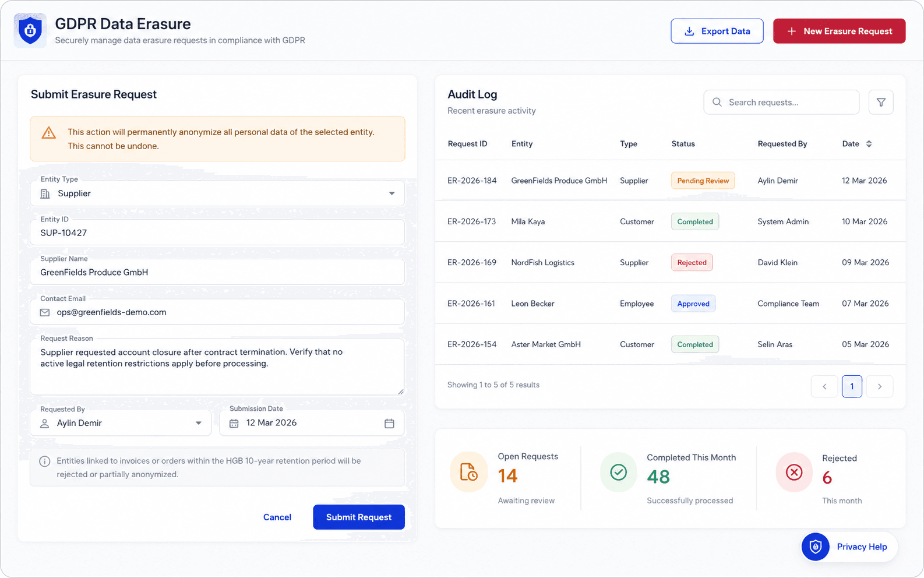The height and width of the screenshot is (578, 924).
Task: Click the plus icon on New Erasure Request
Action: click(x=792, y=31)
